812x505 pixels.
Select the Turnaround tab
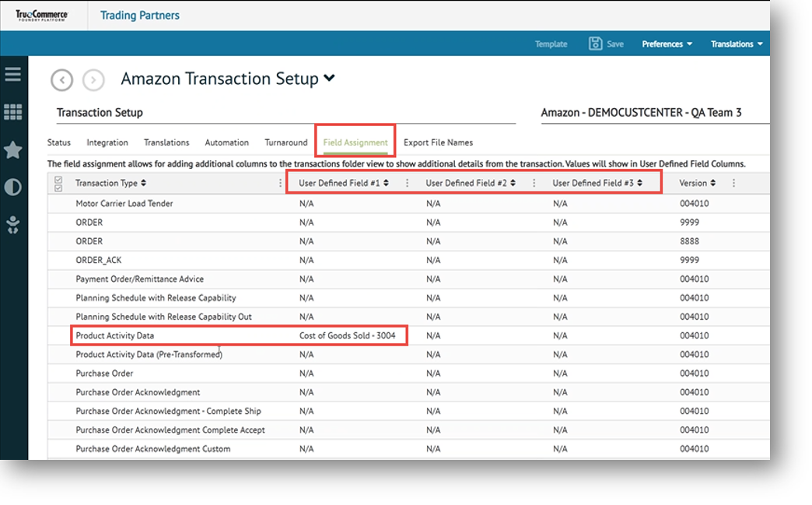tap(286, 142)
